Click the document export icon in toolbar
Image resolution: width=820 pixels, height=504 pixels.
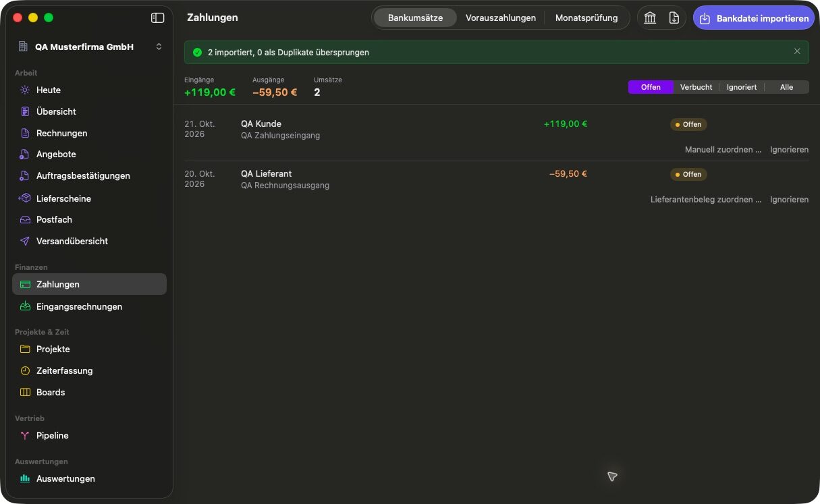click(674, 18)
